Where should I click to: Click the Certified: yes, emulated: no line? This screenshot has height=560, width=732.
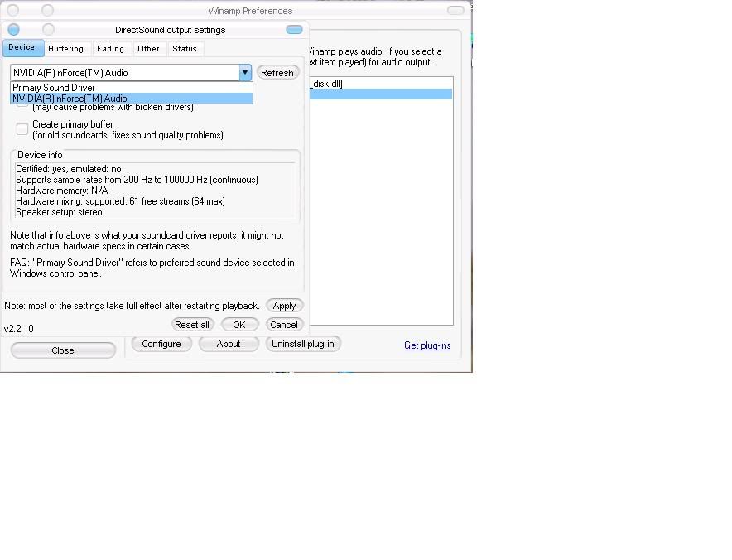click(x=69, y=169)
